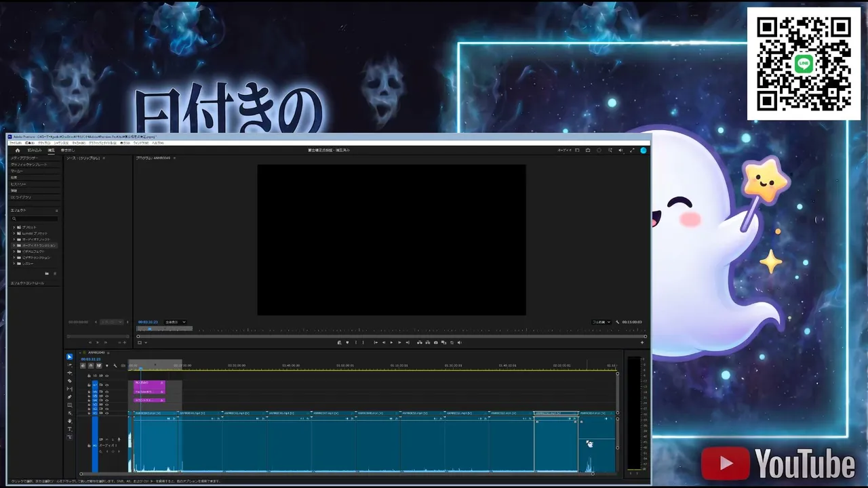Image resolution: width=868 pixels, height=488 pixels.
Task: Click the Effects panel search field
Action: pos(35,218)
